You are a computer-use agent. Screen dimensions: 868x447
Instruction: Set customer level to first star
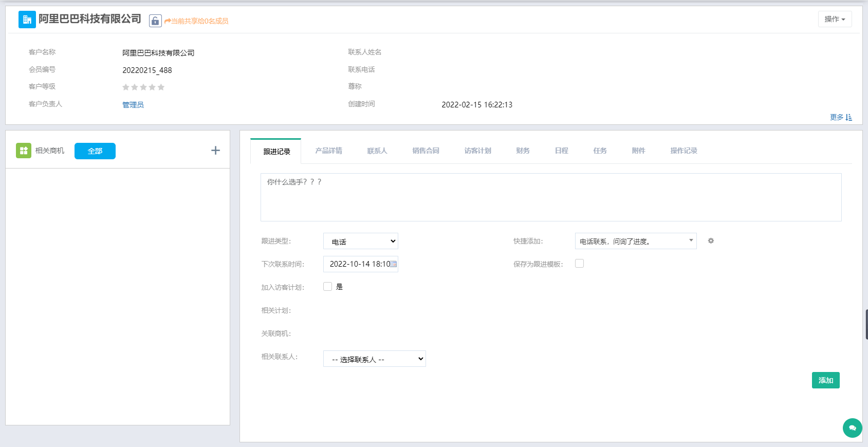coord(126,87)
